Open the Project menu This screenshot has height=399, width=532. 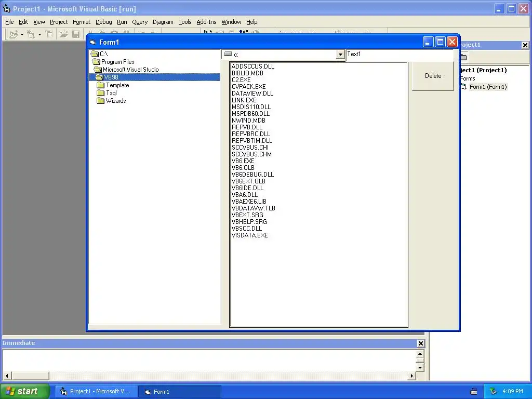coord(59,22)
